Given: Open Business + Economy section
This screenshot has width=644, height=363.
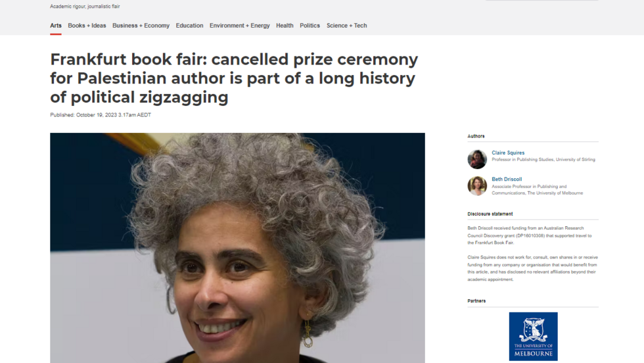Looking at the screenshot, I should pos(141,26).
